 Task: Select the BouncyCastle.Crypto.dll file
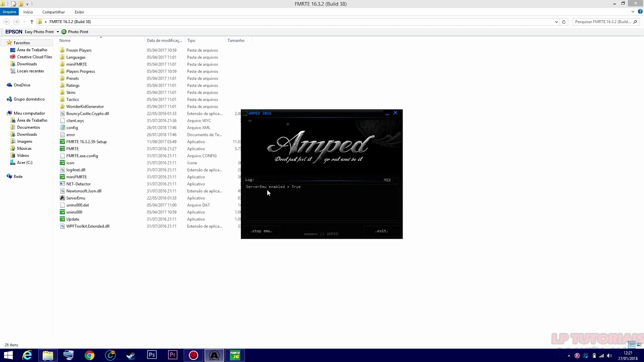87,114
